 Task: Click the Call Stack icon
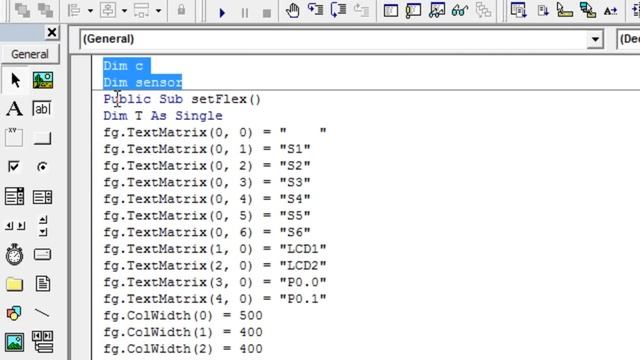point(483,10)
